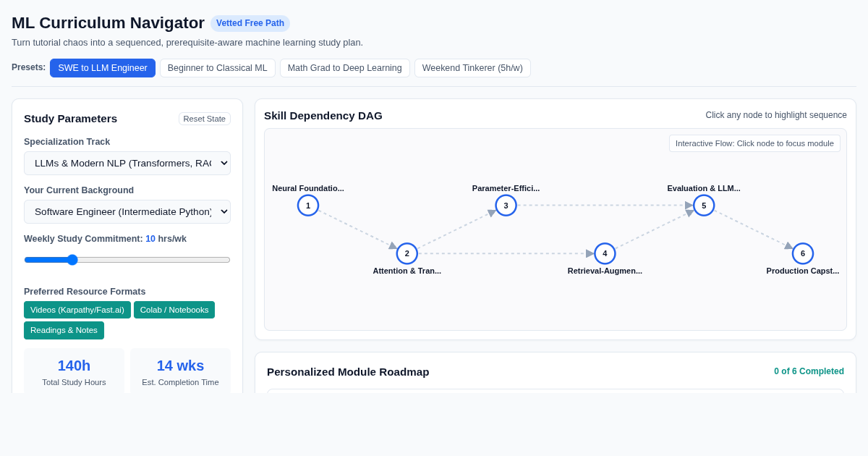Click the Attention & Tran... node label
This screenshot has width=868, height=456.
pyautogui.click(x=407, y=271)
